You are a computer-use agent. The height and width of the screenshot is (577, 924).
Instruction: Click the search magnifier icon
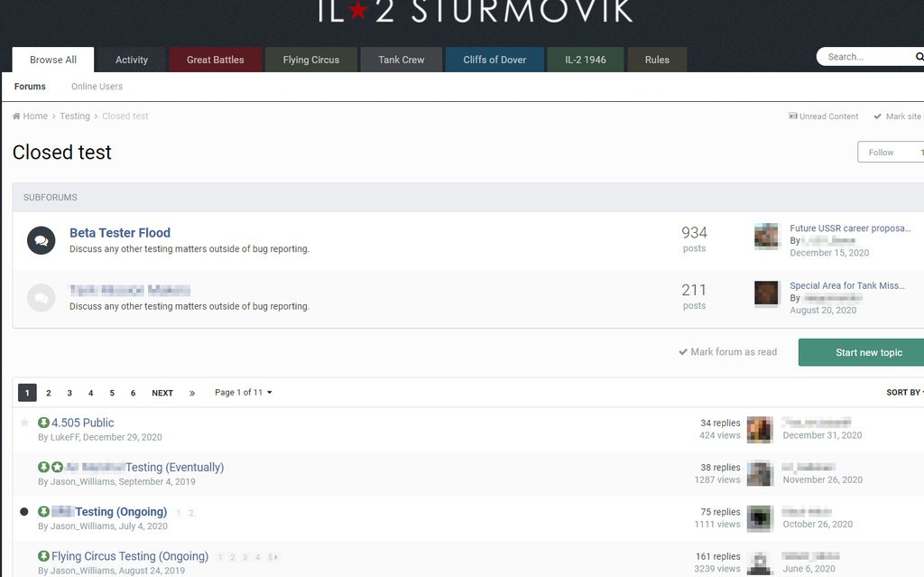[x=919, y=57]
